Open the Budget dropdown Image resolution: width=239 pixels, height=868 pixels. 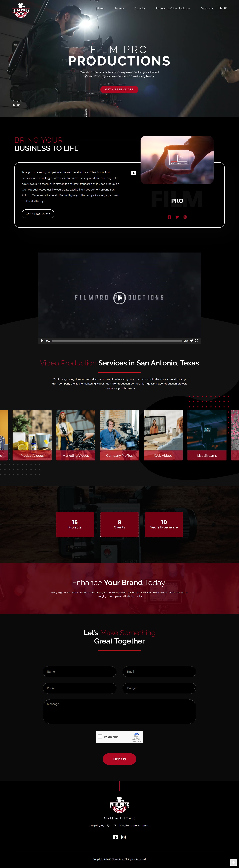click(159, 688)
